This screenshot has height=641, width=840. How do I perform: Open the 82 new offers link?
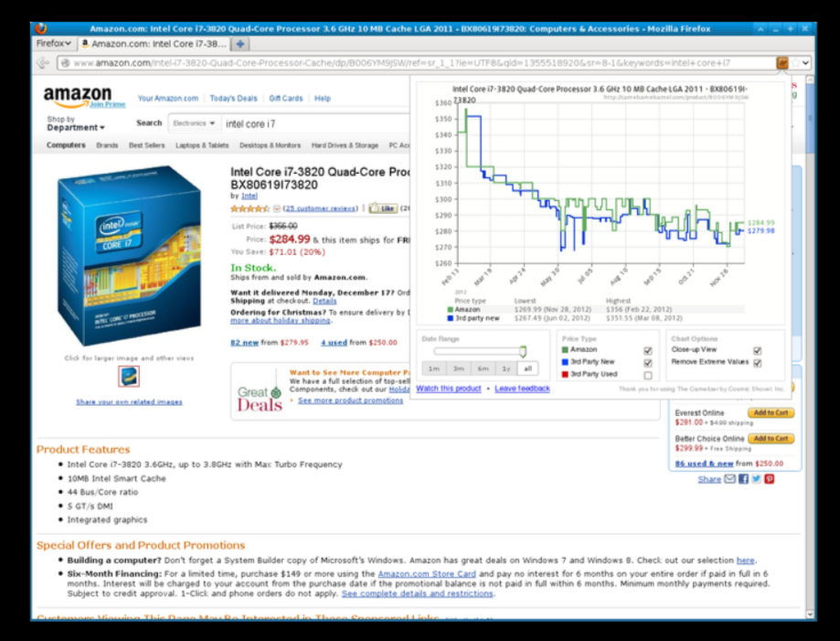tap(244, 343)
